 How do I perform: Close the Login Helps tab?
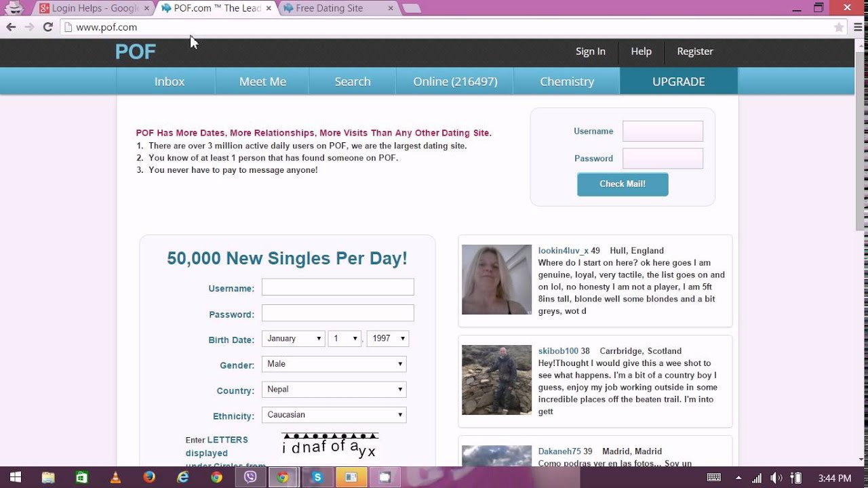point(146,8)
